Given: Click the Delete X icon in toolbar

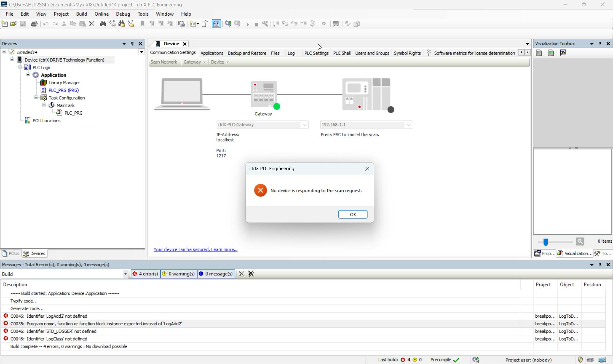Looking at the screenshot, I should [x=92, y=24].
